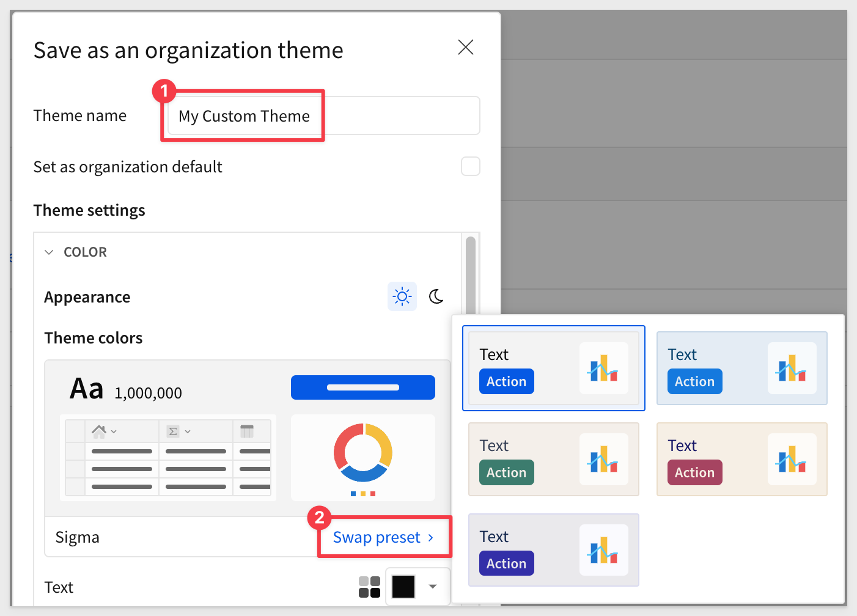Click the table column icon in preview
857x616 pixels.
247,431
